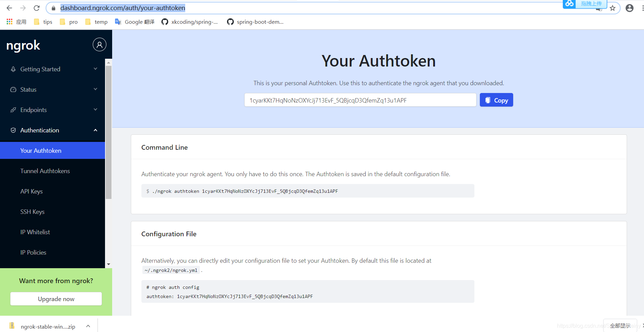The height and width of the screenshot is (332, 644).
Task: Open the spring-boot-dem GitHub bookmark
Action: [x=255, y=22]
